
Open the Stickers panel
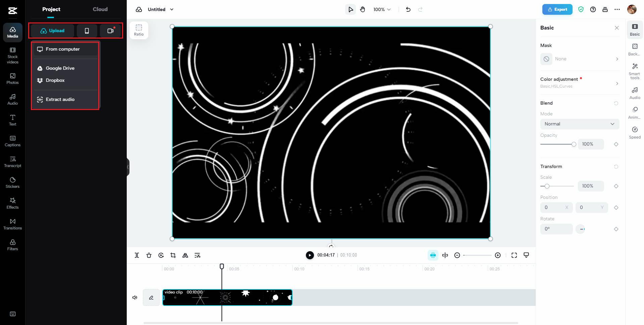click(13, 183)
